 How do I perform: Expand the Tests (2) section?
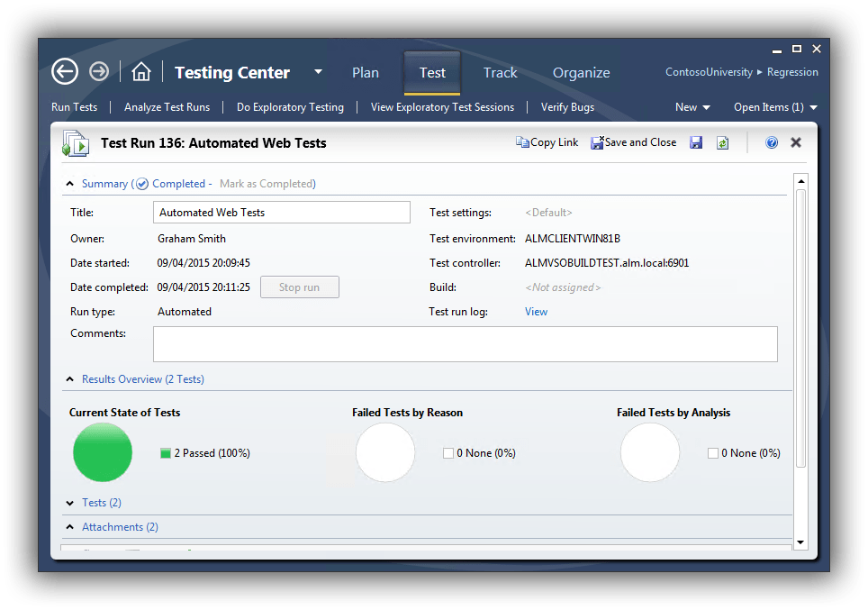(69, 503)
